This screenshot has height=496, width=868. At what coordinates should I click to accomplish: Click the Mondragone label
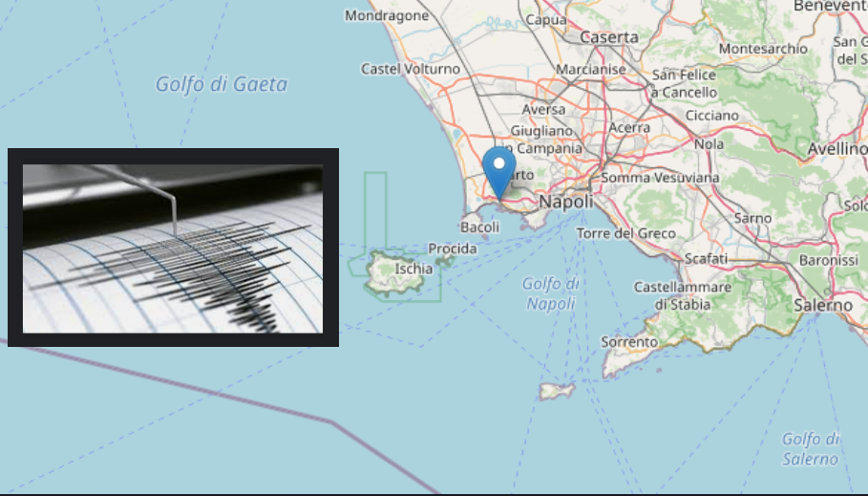point(387,15)
